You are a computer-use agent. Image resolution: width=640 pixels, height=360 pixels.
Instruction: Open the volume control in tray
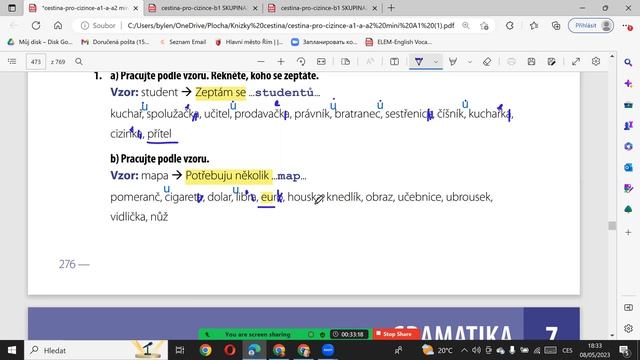[476, 350]
